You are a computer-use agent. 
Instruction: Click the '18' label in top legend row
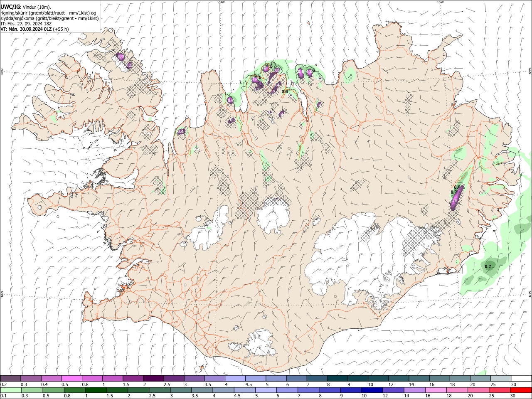pos(452,384)
